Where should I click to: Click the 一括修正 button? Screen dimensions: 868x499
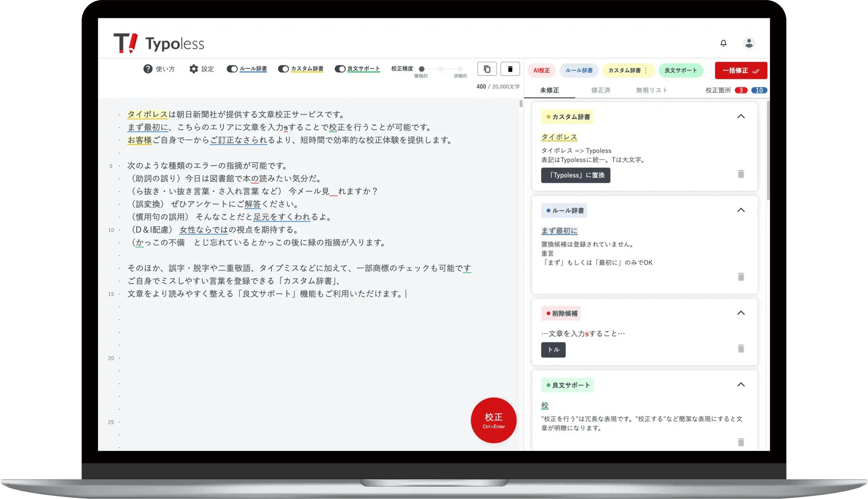[741, 70]
